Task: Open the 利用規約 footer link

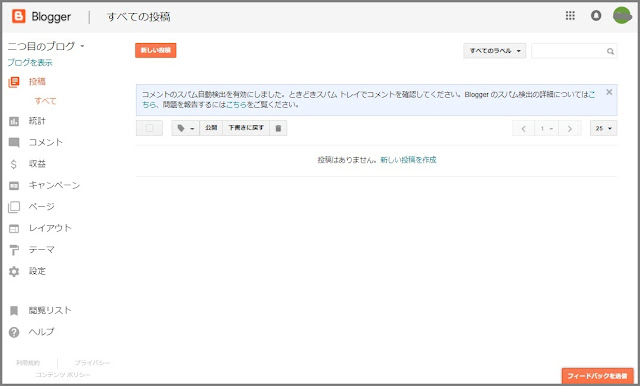Action: pyautogui.click(x=28, y=363)
